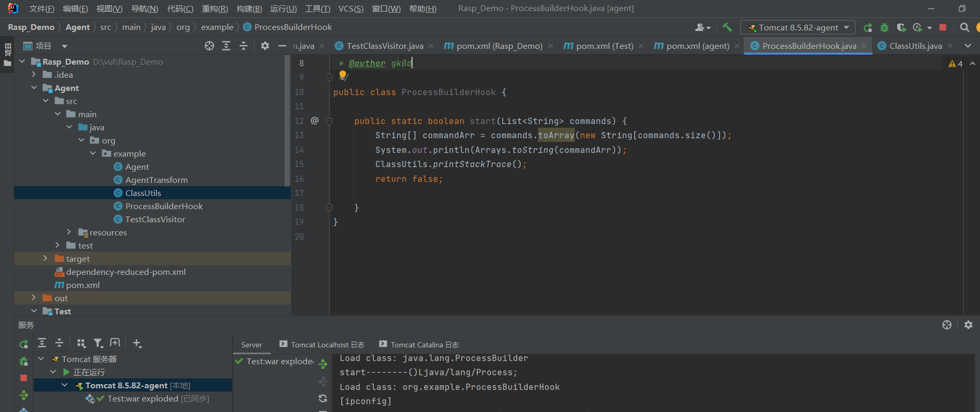The image size is (980, 412).
Task: Expand the out folder
Action: pos(34,297)
